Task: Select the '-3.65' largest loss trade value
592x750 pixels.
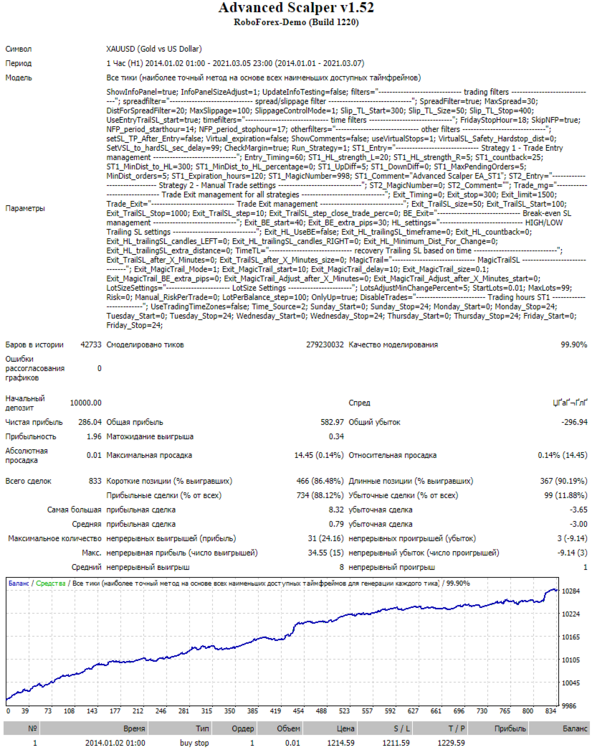Action: pyautogui.click(x=579, y=509)
